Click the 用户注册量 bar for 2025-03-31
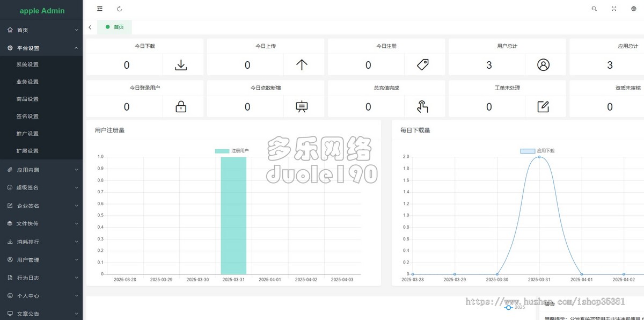 point(233,215)
